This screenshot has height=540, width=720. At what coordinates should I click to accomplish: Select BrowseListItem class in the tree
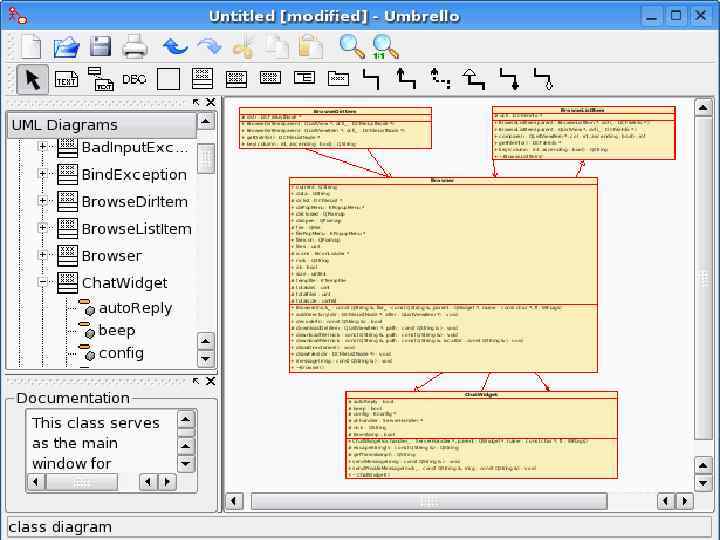136,229
